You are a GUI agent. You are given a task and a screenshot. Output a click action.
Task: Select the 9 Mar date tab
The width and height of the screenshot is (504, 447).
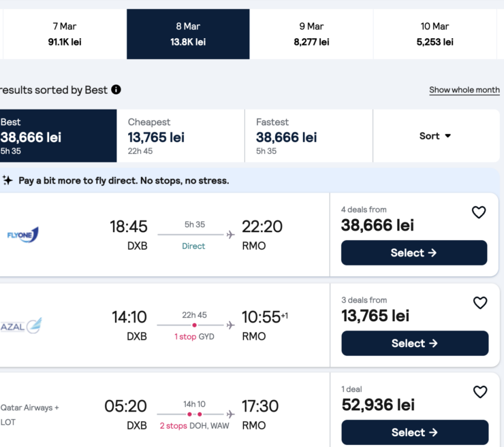pos(311,34)
